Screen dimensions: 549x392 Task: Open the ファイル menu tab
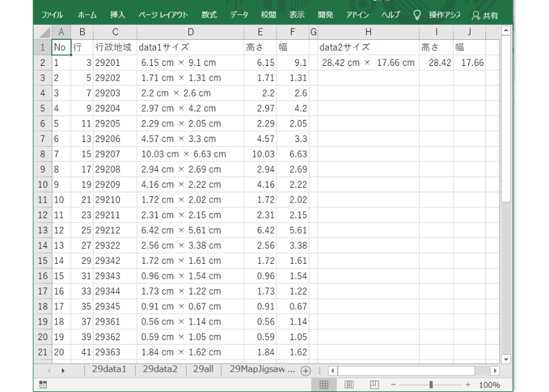[52, 15]
